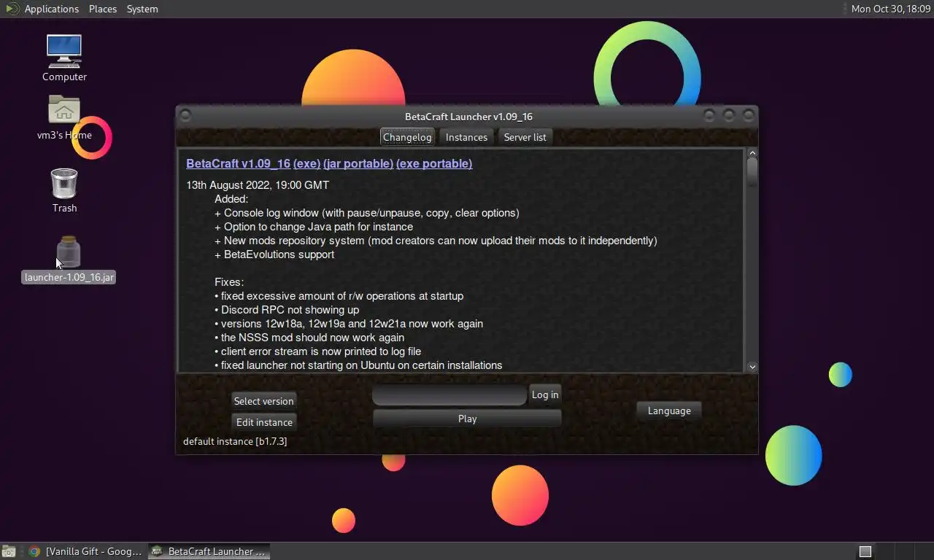Switch to the Server list tab

525,137
